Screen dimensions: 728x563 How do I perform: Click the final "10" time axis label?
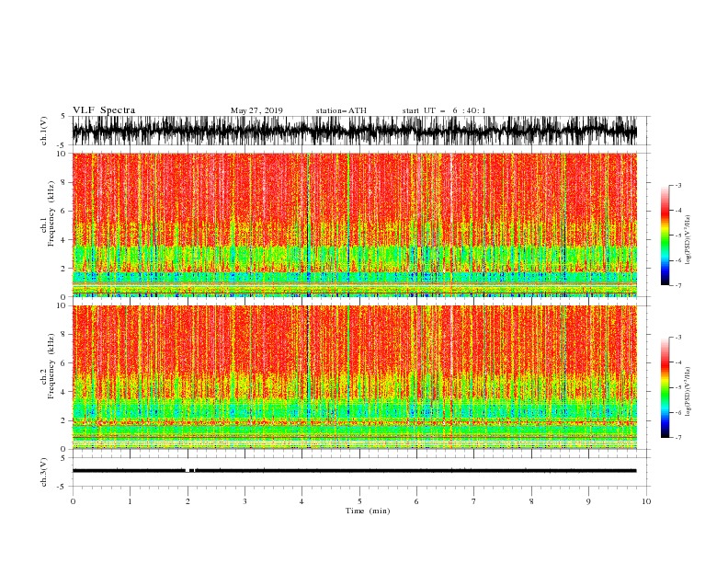click(x=646, y=501)
